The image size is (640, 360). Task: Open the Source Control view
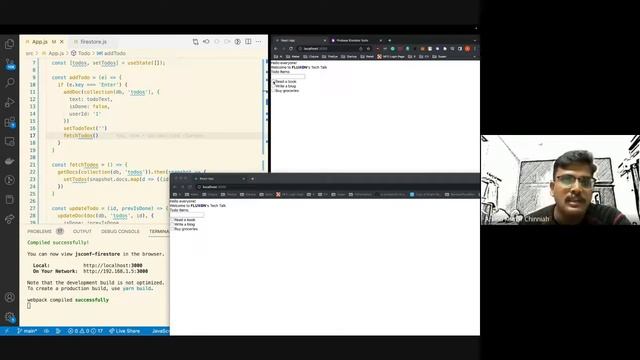pyautogui.click(x=9, y=63)
